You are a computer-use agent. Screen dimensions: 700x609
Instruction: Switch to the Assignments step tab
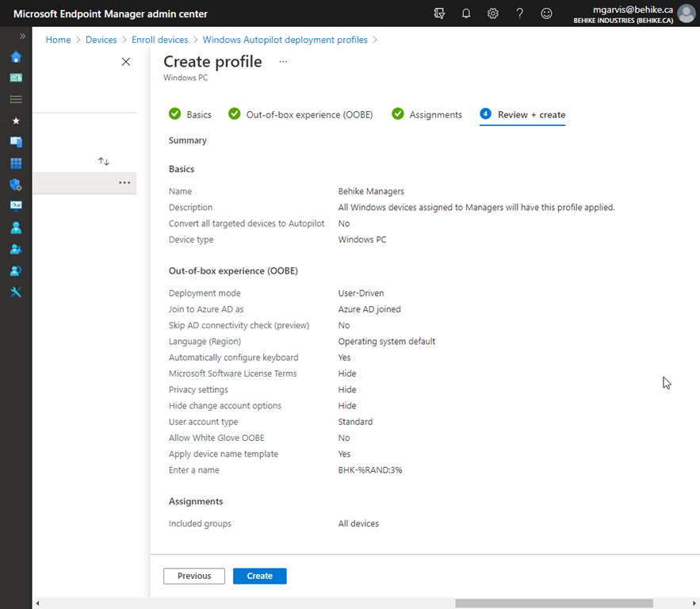tap(434, 114)
